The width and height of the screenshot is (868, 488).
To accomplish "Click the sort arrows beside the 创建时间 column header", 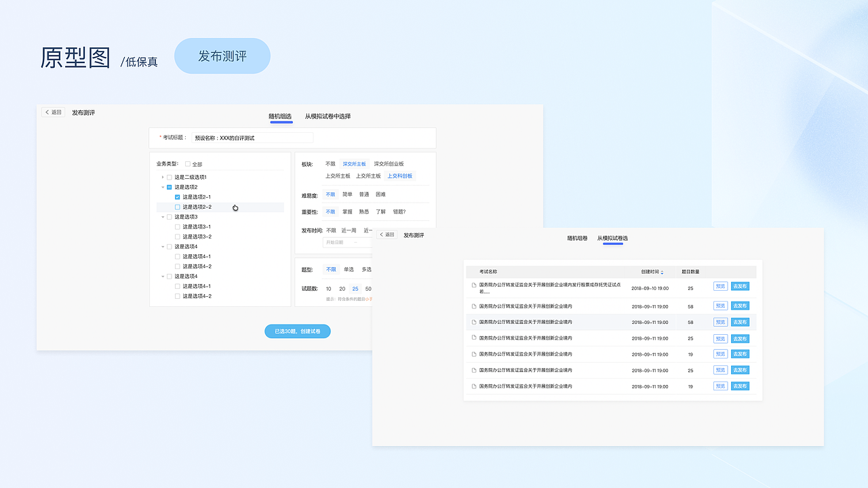I will [x=663, y=272].
